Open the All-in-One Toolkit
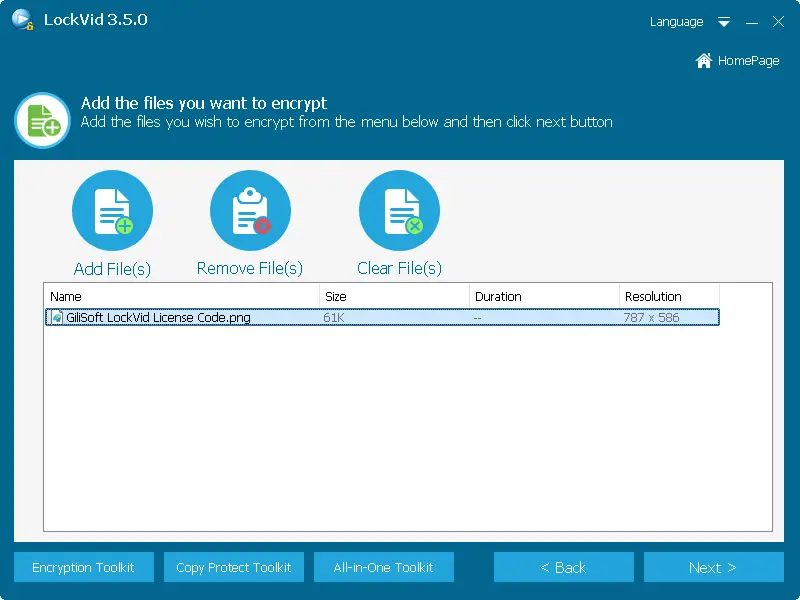The height and width of the screenshot is (600, 800). 384,567
